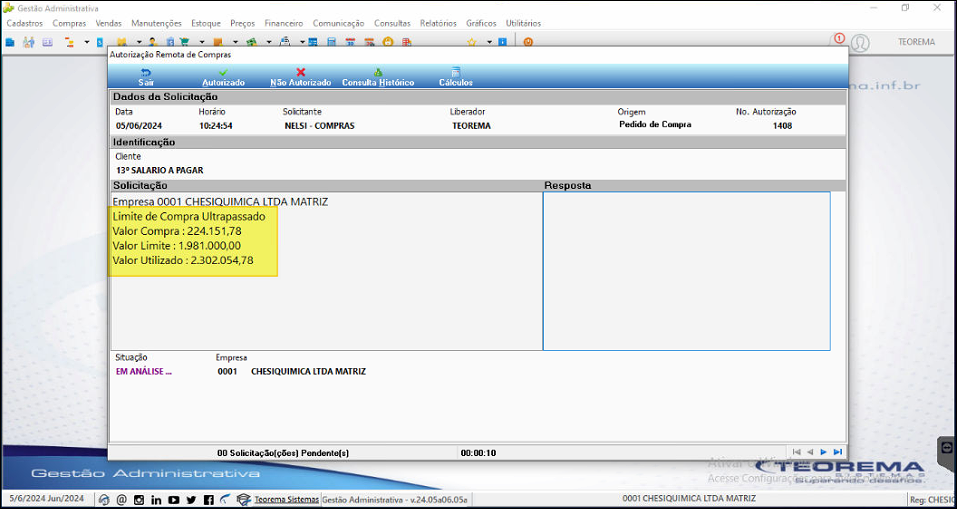The height and width of the screenshot is (509, 957).
Task: Open the LinkedIn icon in the status bar
Action: (x=156, y=499)
